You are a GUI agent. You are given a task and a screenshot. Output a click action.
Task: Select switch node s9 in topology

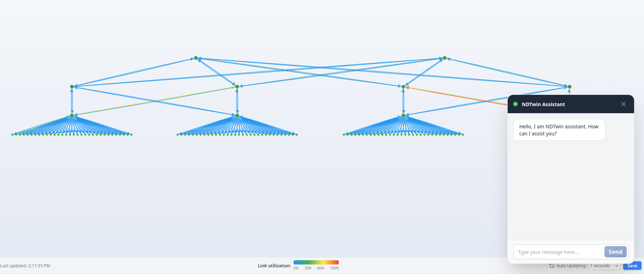click(196, 58)
